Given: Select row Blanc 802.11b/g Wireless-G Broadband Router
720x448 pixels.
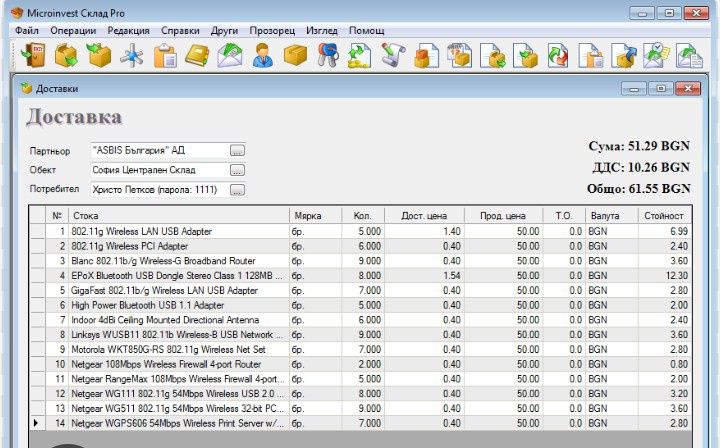Looking at the screenshot, I should (x=360, y=261).
